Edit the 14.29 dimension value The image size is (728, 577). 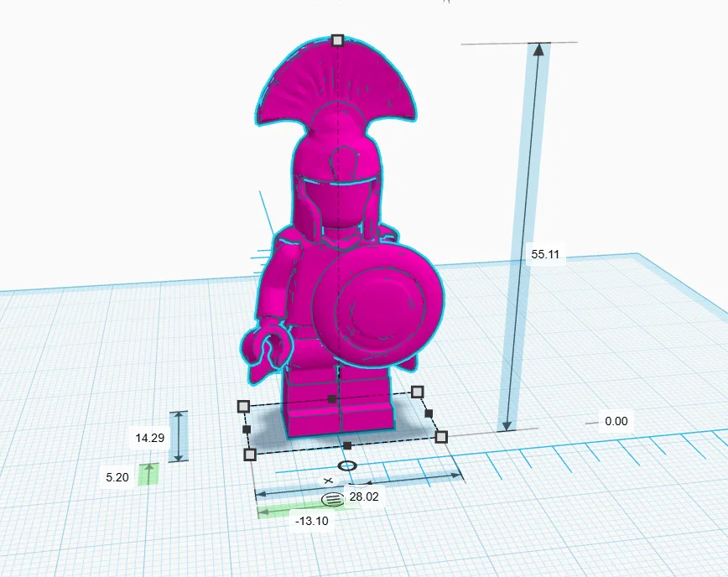coord(149,438)
